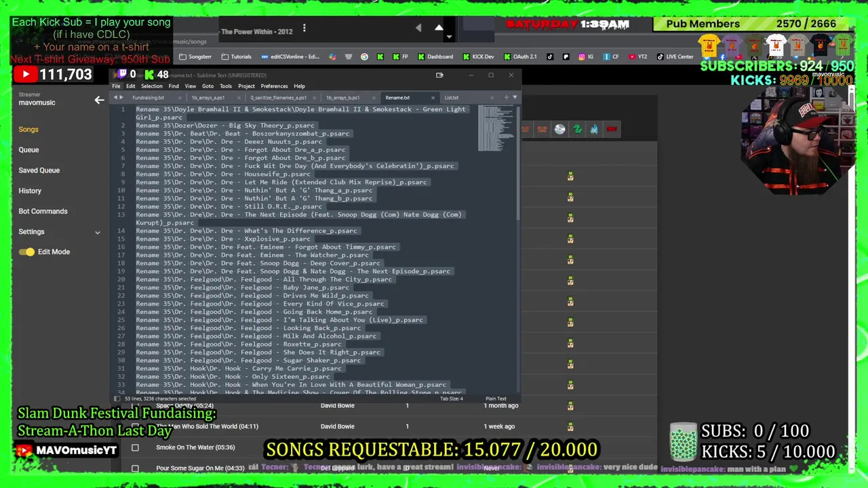This screenshot has height=488, width=868.
Task: Click avatar icon in Man Who Sold The World row
Action: (x=570, y=426)
